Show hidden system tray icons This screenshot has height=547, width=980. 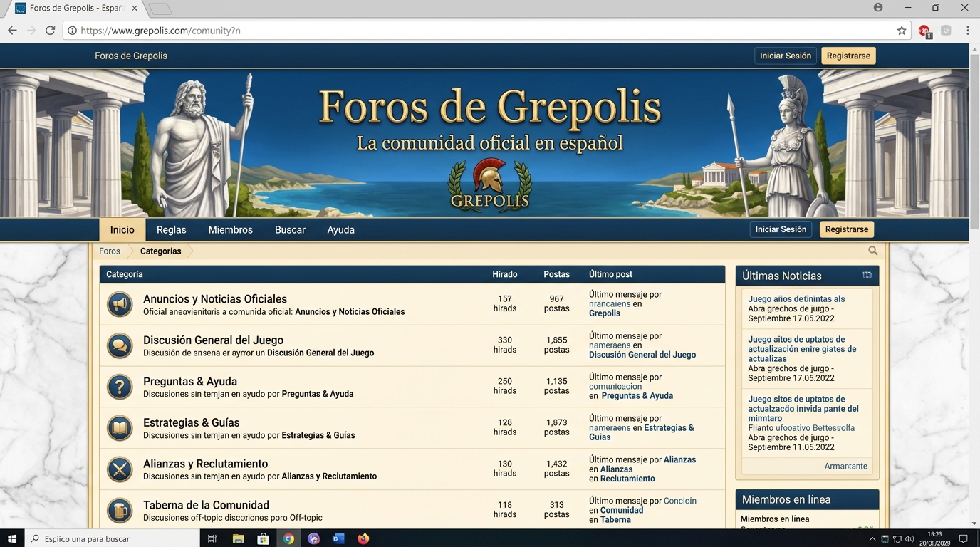872,539
